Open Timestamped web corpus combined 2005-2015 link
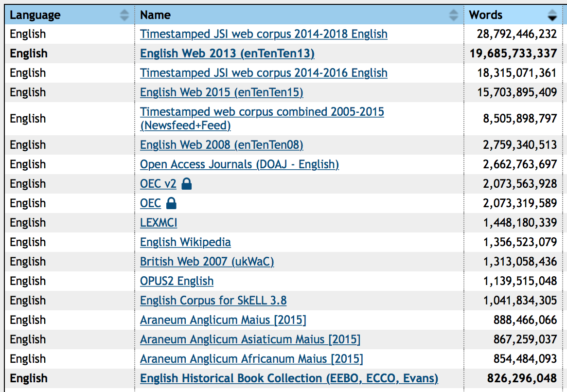Image resolution: width=567 pixels, height=392 pixels. pyautogui.click(x=262, y=119)
